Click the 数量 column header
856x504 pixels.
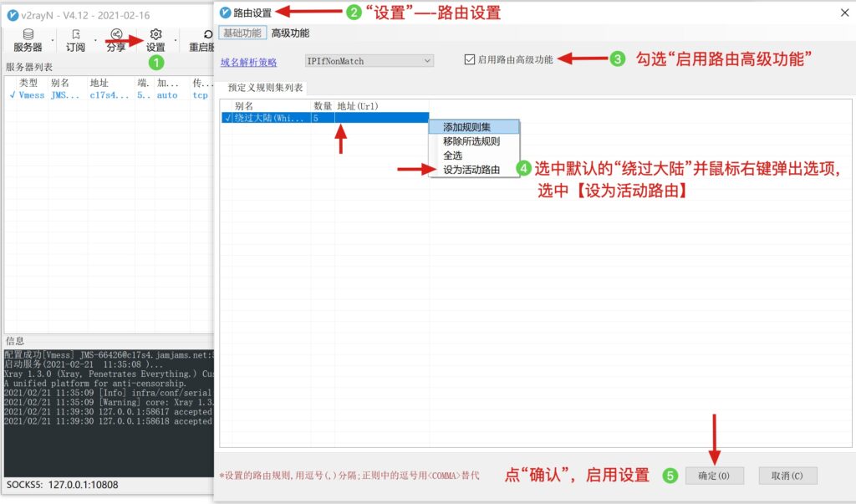click(x=323, y=106)
